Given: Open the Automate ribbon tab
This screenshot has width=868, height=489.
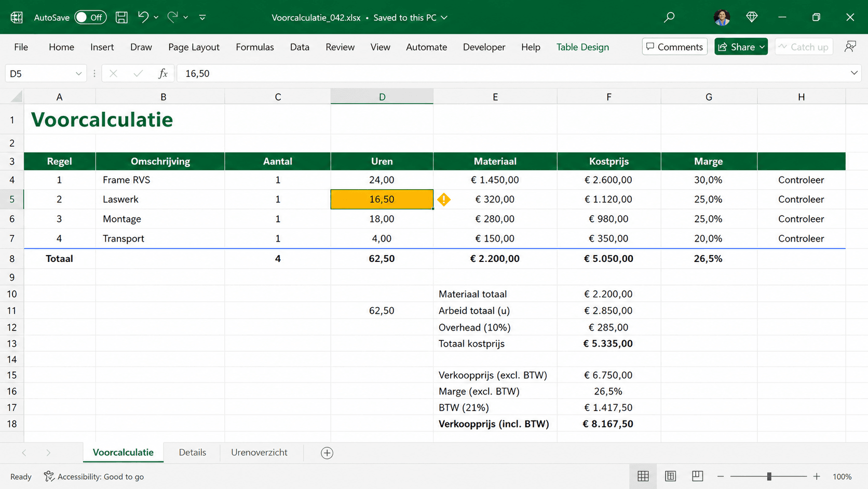Looking at the screenshot, I should pyautogui.click(x=426, y=47).
